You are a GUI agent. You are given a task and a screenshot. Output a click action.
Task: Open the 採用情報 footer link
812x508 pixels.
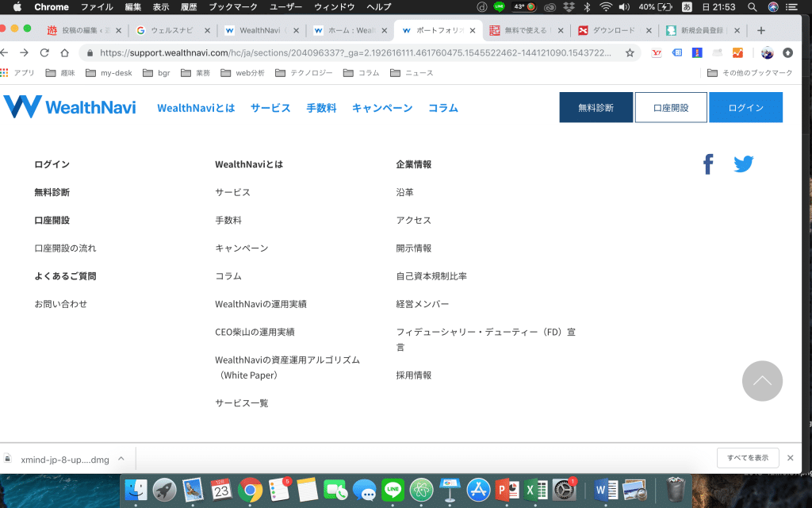[414, 375]
